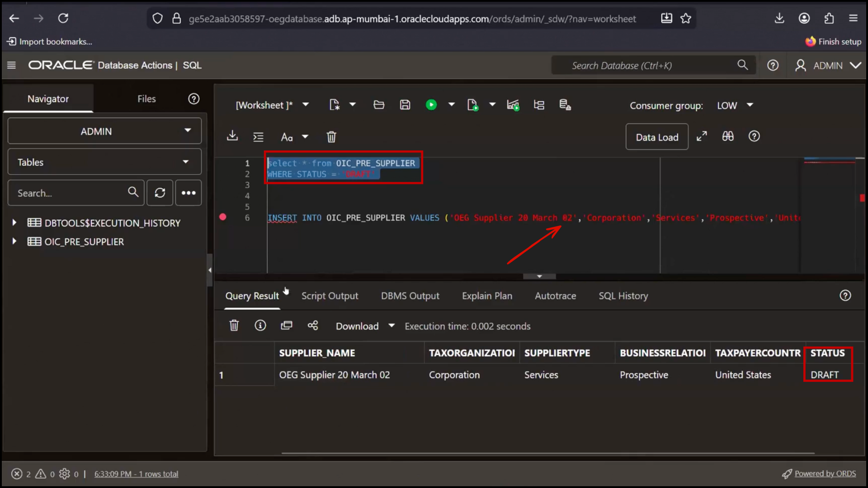Image resolution: width=868 pixels, height=488 pixels.
Task: Click the Finish setup button
Action: [x=833, y=42]
